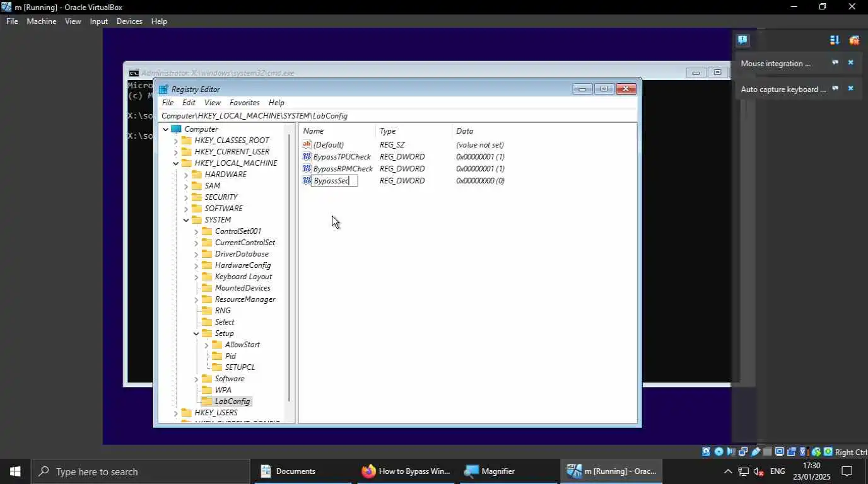Expand the AllowStart key
This screenshot has width=868, height=484.
pos(206,345)
